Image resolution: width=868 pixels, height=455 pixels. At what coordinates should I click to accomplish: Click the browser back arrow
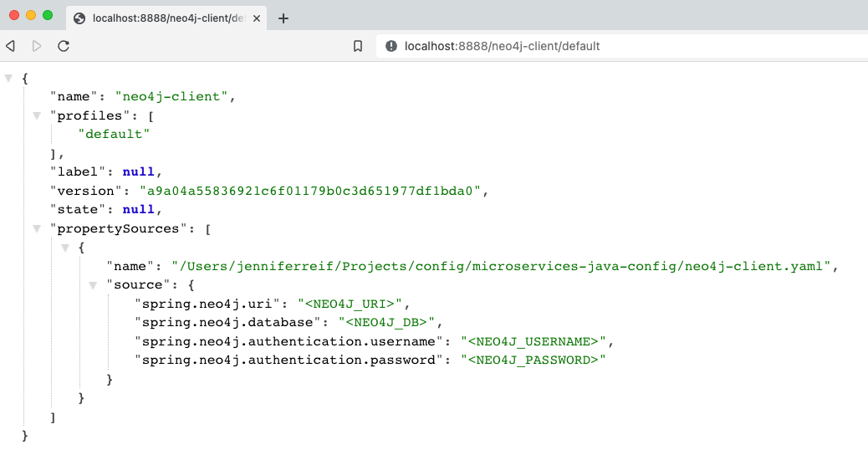pos(11,46)
